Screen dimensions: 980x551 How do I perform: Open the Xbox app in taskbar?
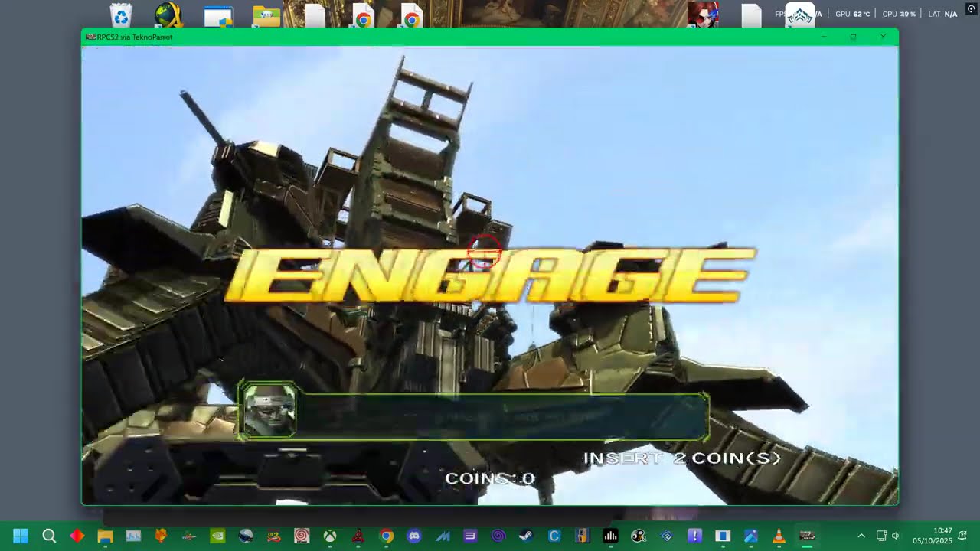tap(330, 536)
